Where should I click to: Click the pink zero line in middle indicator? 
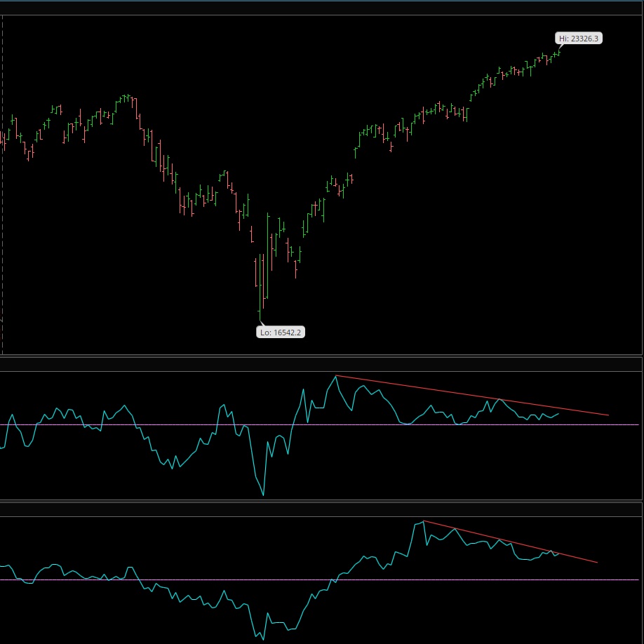(x=319, y=424)
